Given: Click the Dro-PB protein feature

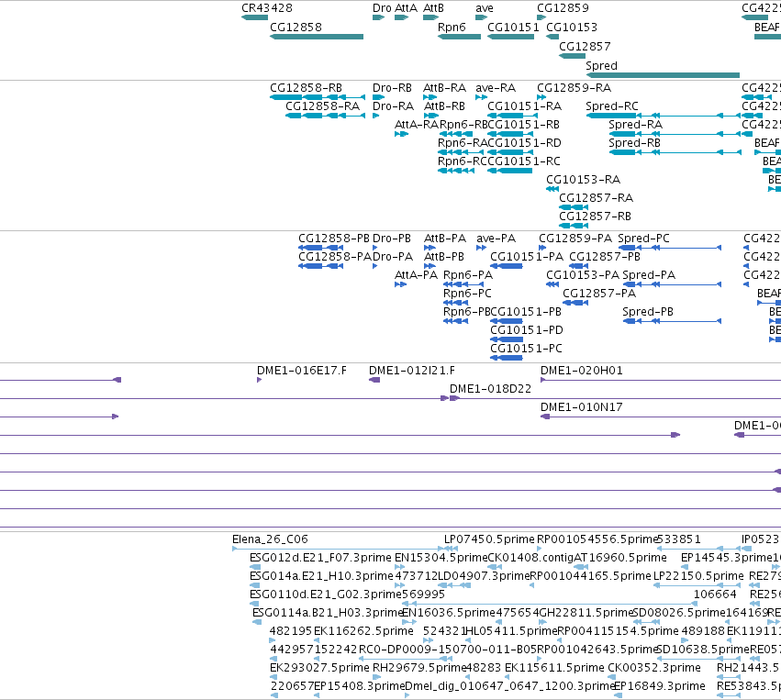Looking at the screenshot, I should click(375, 248).
